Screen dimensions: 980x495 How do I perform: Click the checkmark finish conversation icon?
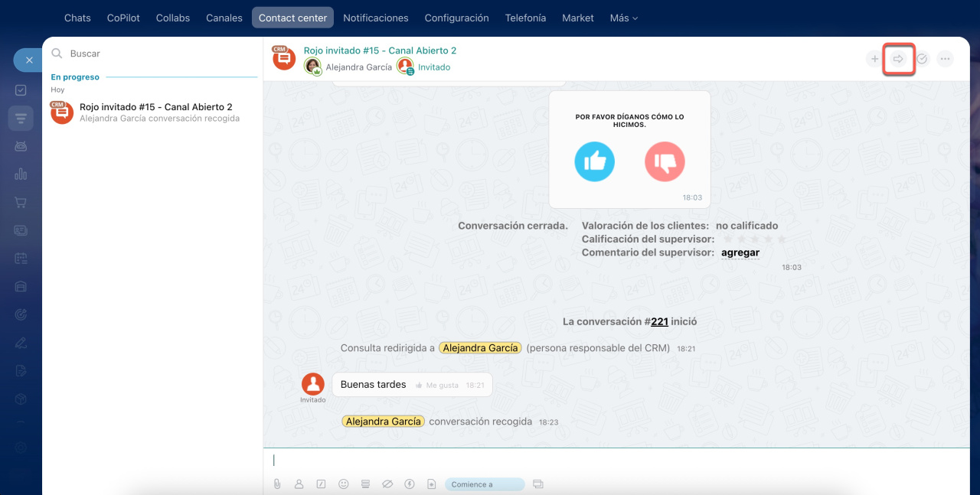pyautogui.click(x=922, y=59)
